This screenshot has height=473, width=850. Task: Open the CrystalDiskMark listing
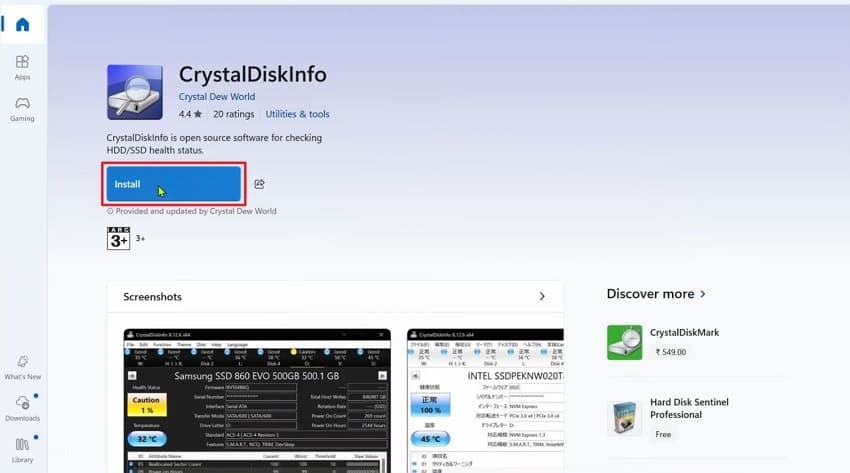click(684, 333)
